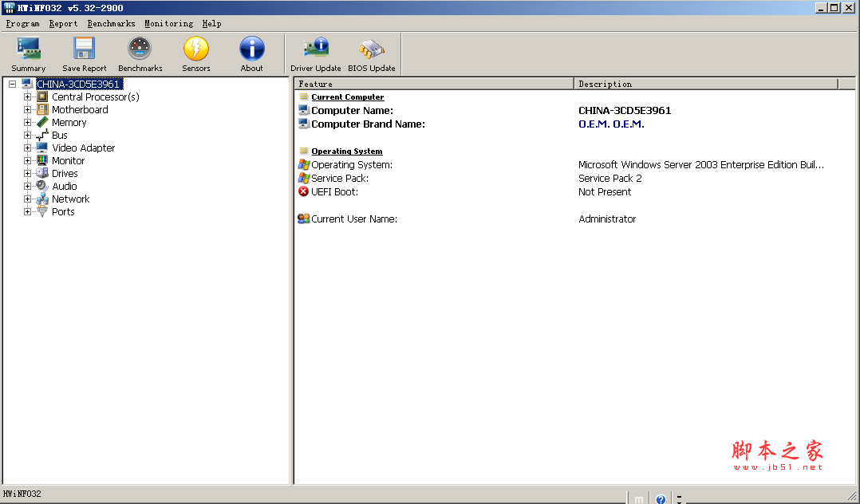Click the Bus tree icon

(x=42, y=135)
